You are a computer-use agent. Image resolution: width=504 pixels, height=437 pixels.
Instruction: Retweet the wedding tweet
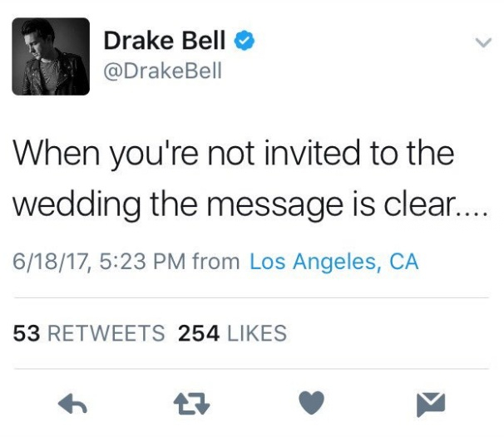[192, 405]
